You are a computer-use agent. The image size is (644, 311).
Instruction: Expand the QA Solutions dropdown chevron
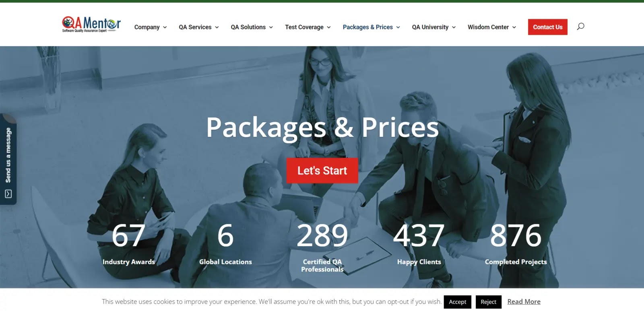point(271,27)
